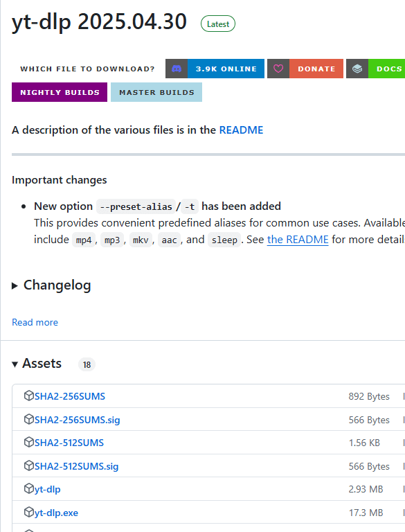The image size is (405, 532).
Task: Expand the Changelog section
Action: [x=51, y=285]
